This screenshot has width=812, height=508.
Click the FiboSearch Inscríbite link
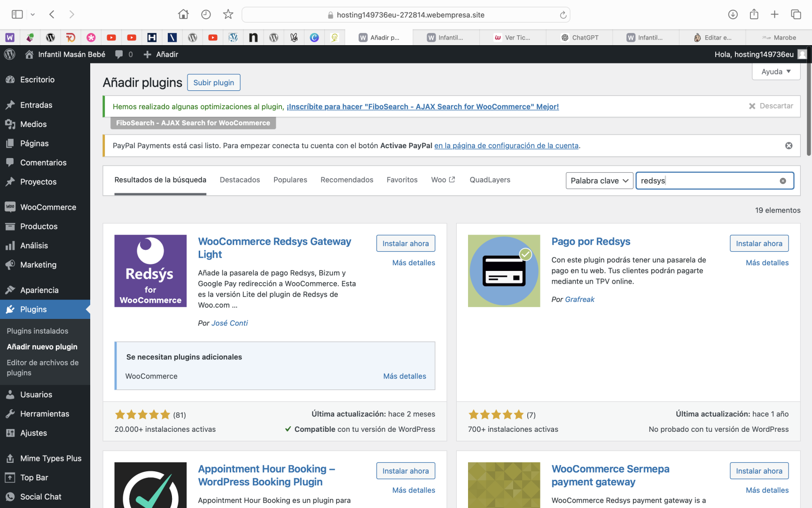[x=423, y=107]
